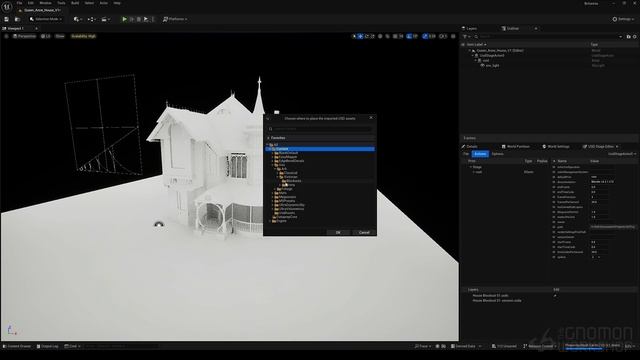Click the Scalability: High button
The image size is (640, 360).
[83, 36]
